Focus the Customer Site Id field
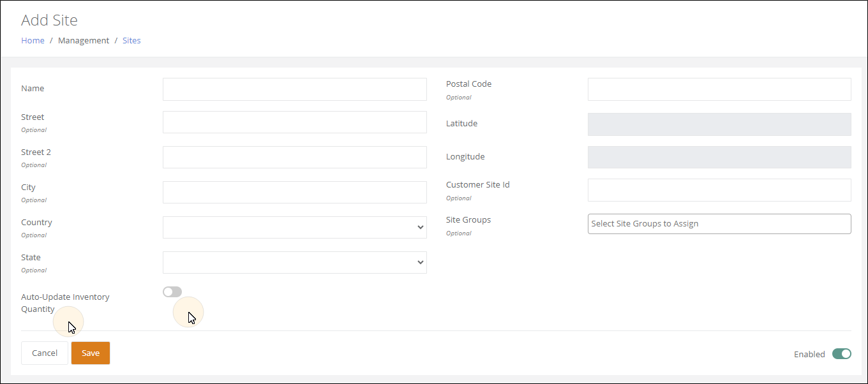The height and width of the screenshot is (384, 868). (x=719, y=190)
